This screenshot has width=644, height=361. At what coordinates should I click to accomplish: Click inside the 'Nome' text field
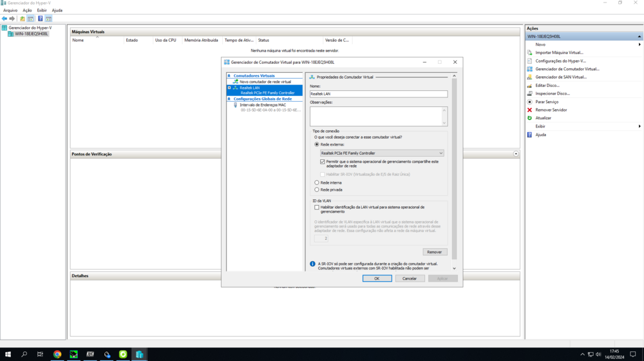point(378,94)
